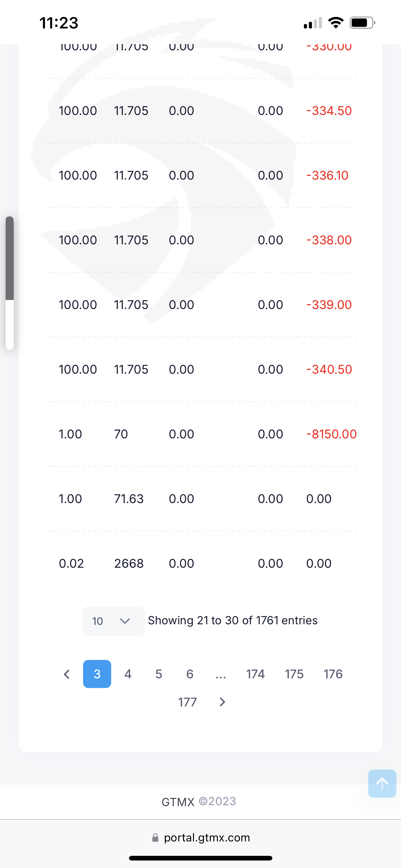Go to page 175
This screenshot has width=401, height=868.
[x=294, y=674]
